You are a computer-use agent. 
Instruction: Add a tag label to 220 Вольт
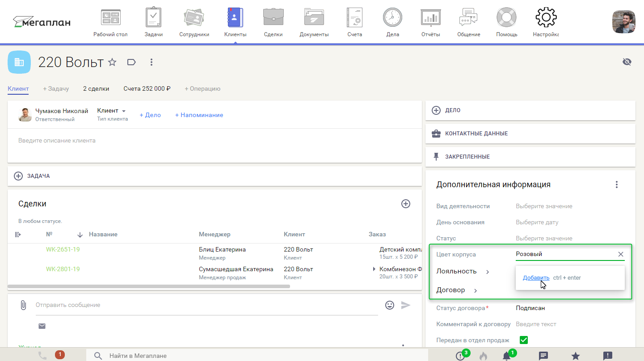[131, 62]
